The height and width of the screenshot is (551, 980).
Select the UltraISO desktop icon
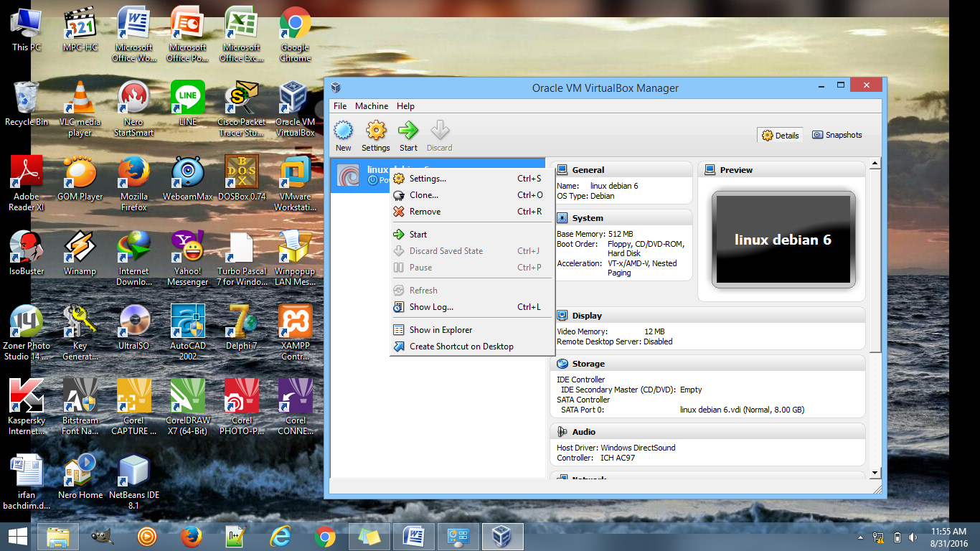[134, 328]
